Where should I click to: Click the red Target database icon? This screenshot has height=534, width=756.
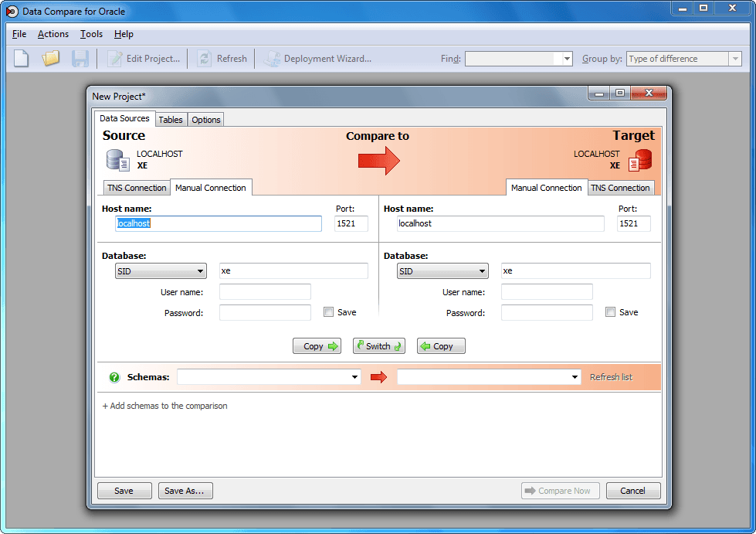coord(640,160)
